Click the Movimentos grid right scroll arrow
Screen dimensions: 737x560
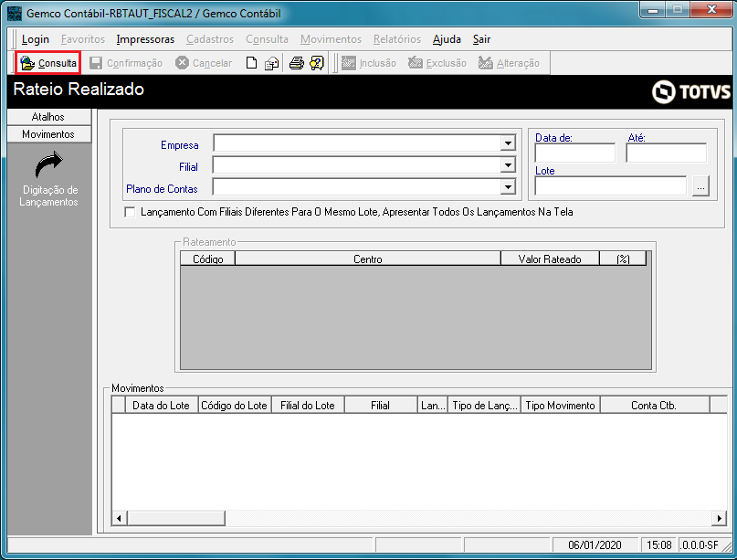pyautogui.click(x=719, y=518)
